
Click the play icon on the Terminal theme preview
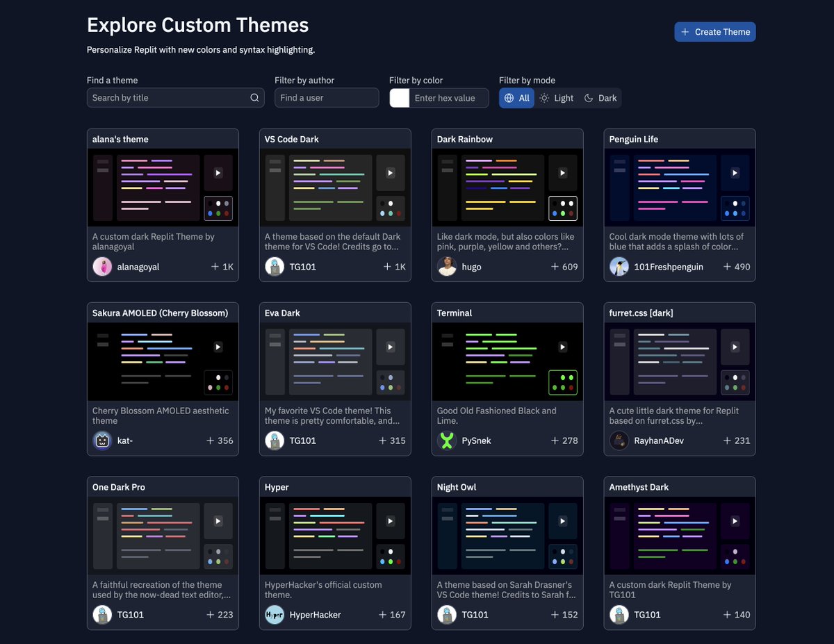click(x=562, y=346)
